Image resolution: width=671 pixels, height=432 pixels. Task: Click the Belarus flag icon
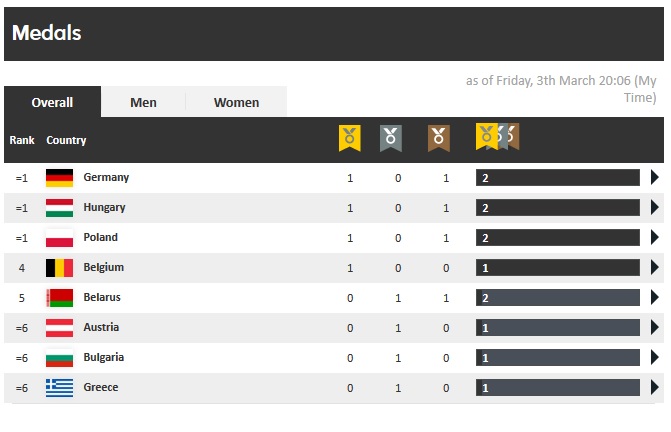click(x=59, y=298)
